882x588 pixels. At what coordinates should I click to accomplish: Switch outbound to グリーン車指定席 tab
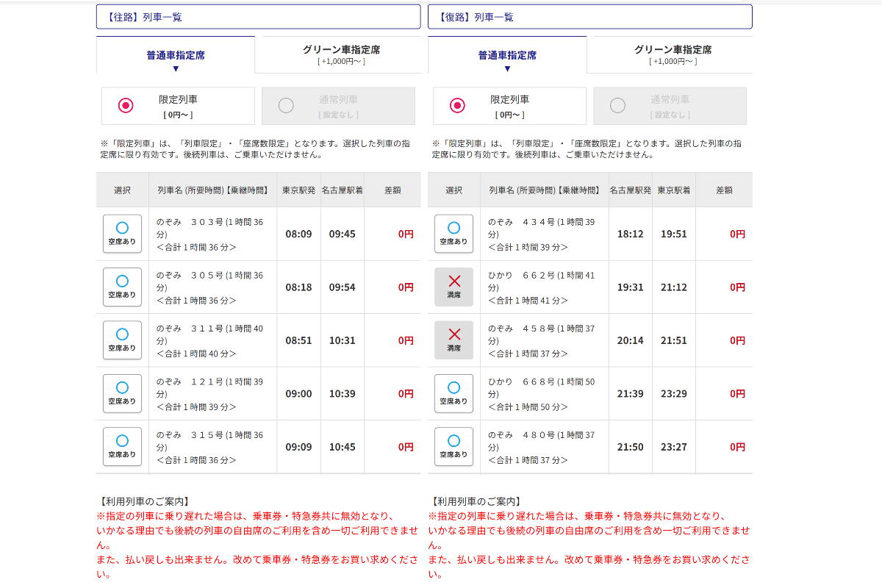point(341,55)
